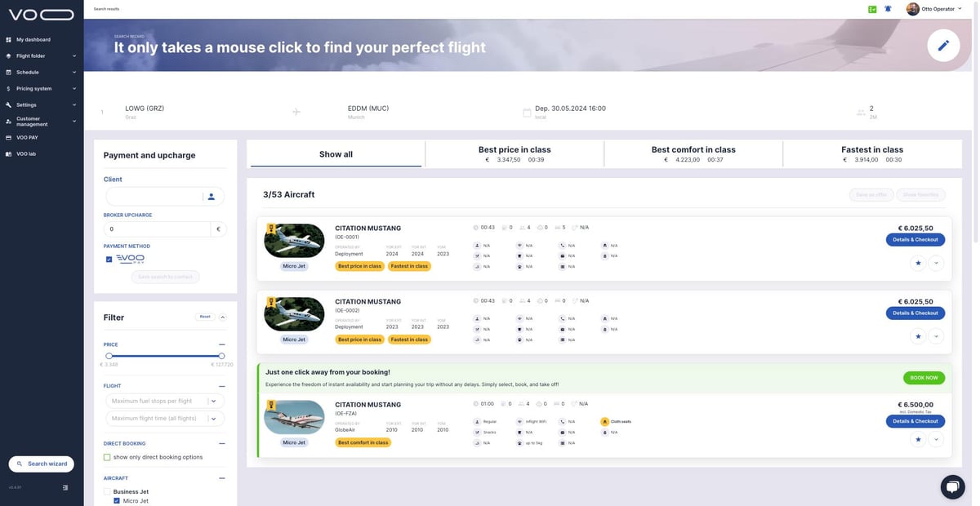Expand details chevron for OE-0002 aircraft
Viewport: 980px width, 506px height.
(x=936, y=335)
